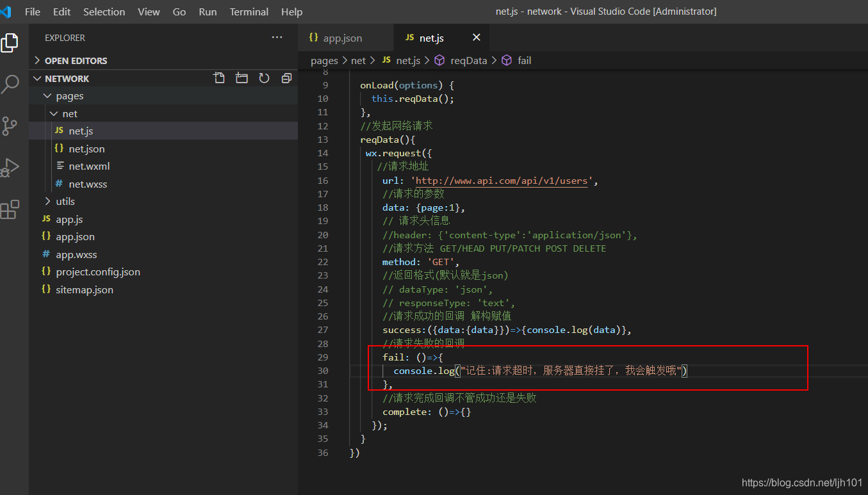Expand the Open Editors section
This screenshot has width=868, height=495.
[163, 61]
